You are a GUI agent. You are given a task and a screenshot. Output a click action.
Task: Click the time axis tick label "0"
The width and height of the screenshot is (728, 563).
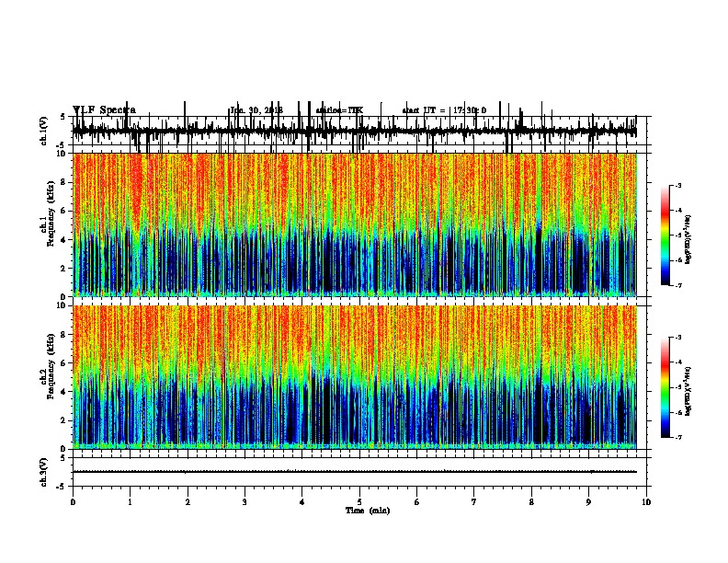pyautogui.click(x=73, y=502)
